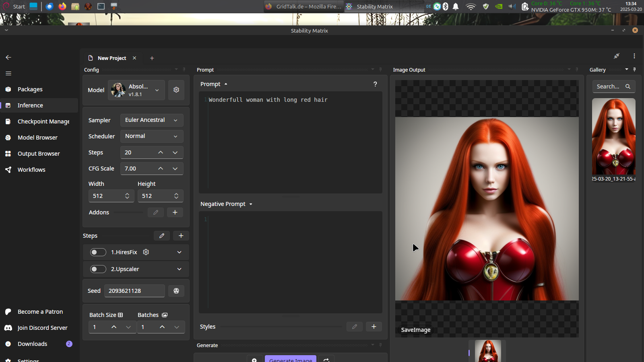The height and width of the screenshot is (362, 644).
Task: Click the random seed dice icon
Action: (x=176, y=291)
